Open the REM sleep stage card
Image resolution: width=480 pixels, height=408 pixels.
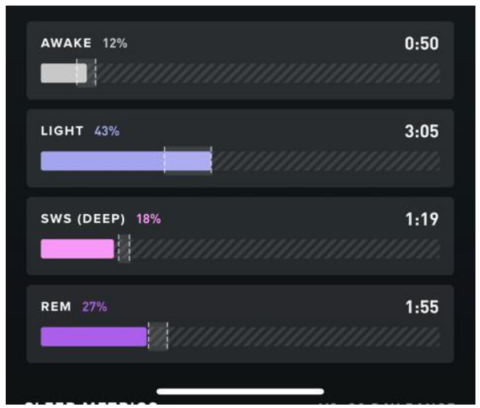click(x=240, y=324)
